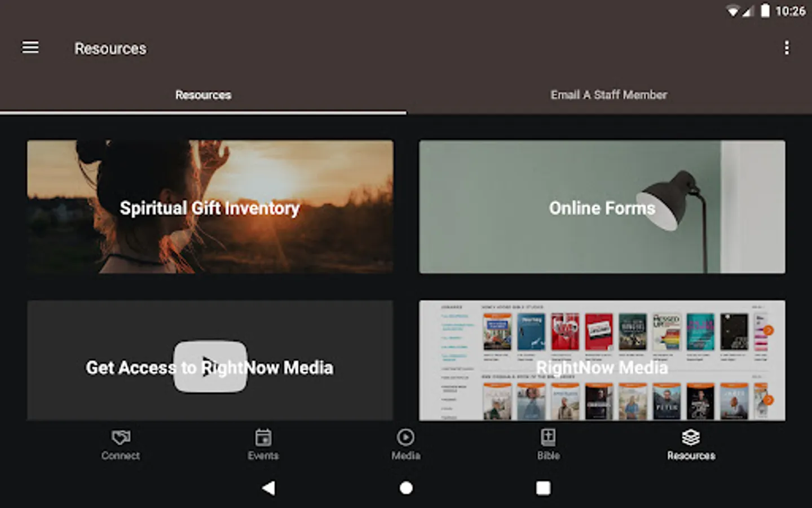Tap the Wi-Fi status icon
Viewport: 812px width, 508px height.
point(732,11)
